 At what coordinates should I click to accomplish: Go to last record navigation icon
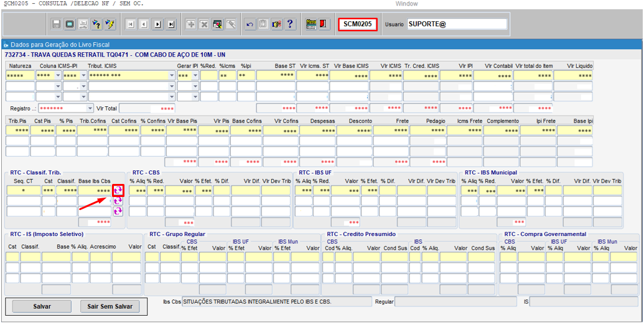tap(172, 24)
